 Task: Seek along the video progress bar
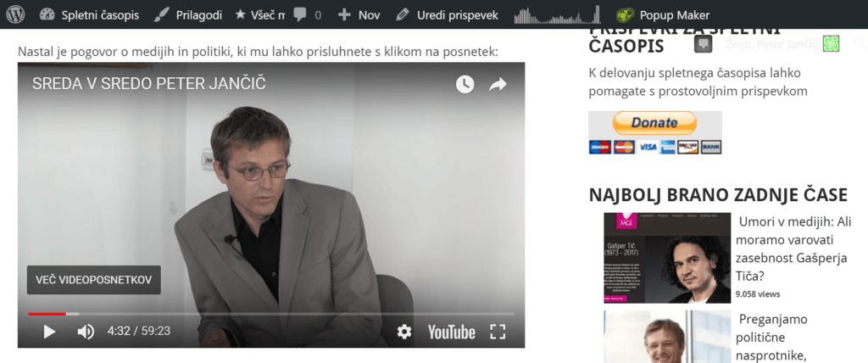click(271, 314)
